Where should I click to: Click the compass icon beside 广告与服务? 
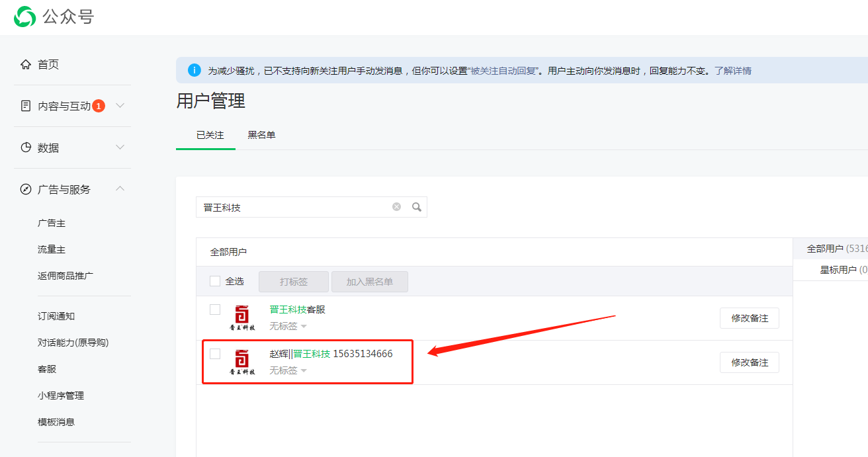(x=26, y=189)
